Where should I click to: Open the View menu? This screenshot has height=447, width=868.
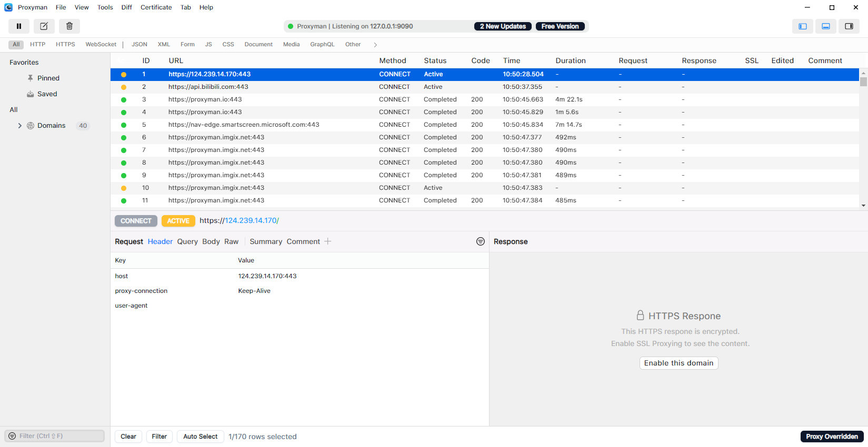82,7
